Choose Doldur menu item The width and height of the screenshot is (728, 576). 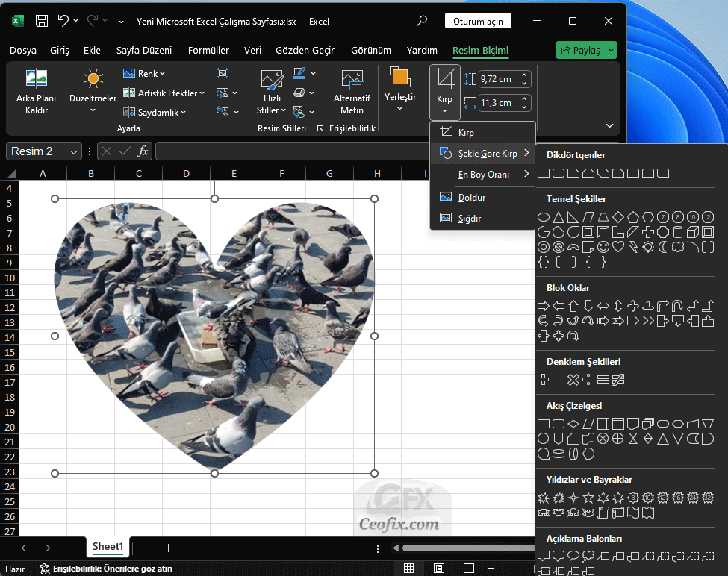pos(483,198)
